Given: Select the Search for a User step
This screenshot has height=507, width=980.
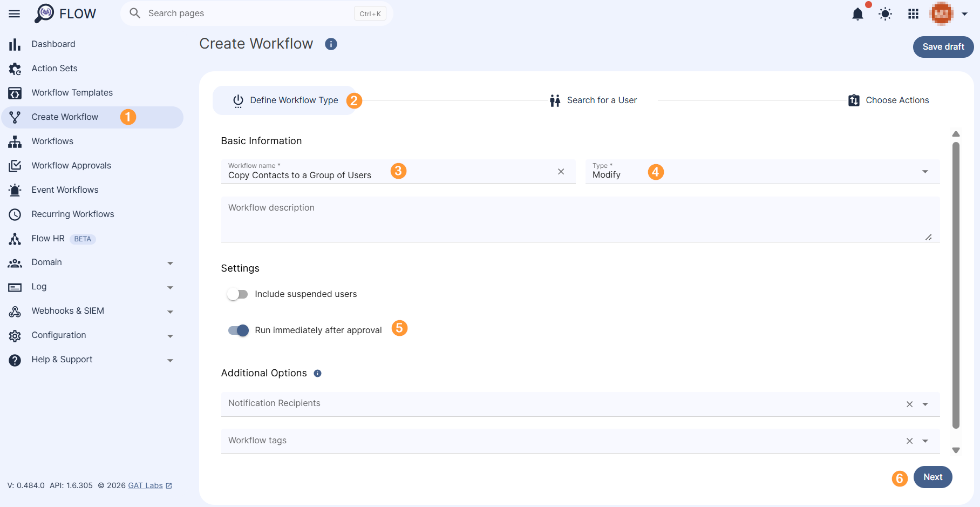Looking at the screenshot, I should (x=593, y=100).
